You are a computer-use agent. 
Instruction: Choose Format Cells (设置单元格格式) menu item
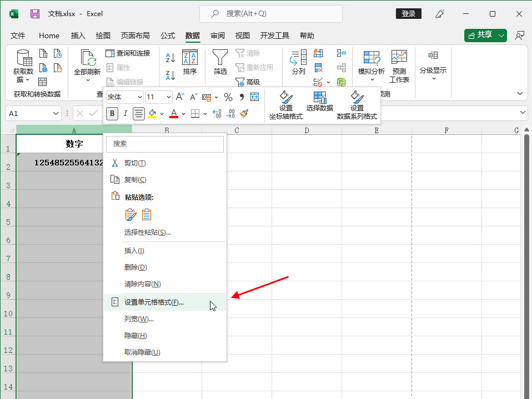click(x=164, y=302)
